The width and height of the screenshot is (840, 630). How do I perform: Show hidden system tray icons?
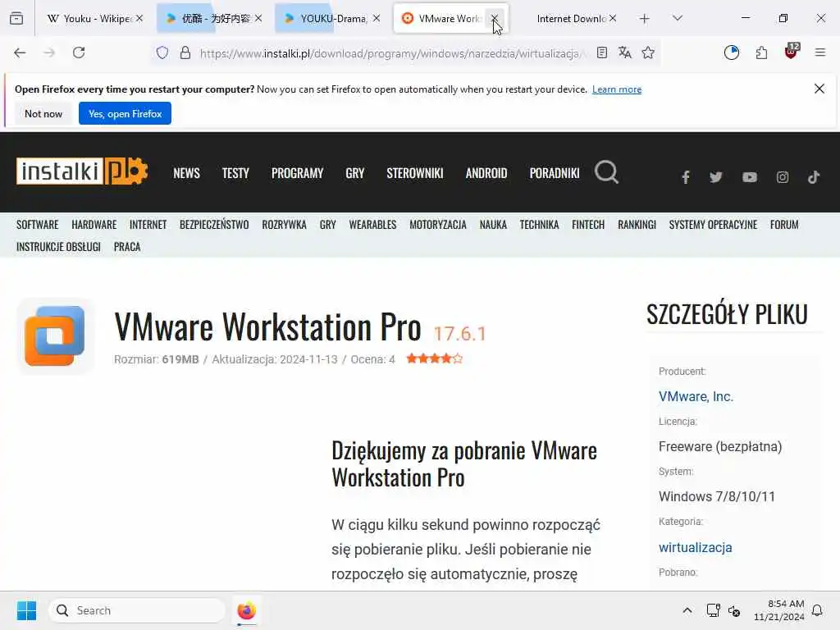pyautogui.click(x=687, y=610)
